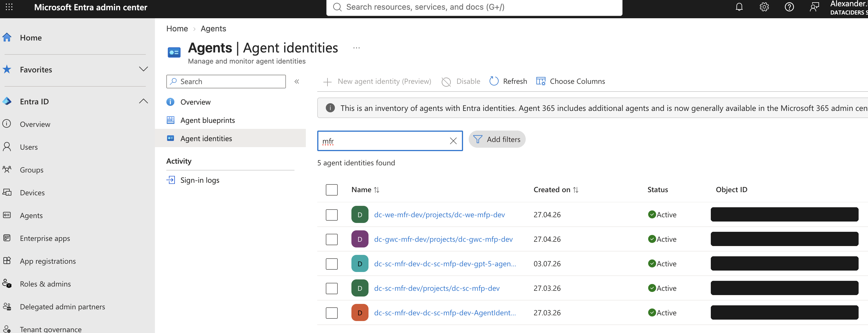868x333 pixels.
Task: Open the notifications bell
Action: [x=739, y=7]
